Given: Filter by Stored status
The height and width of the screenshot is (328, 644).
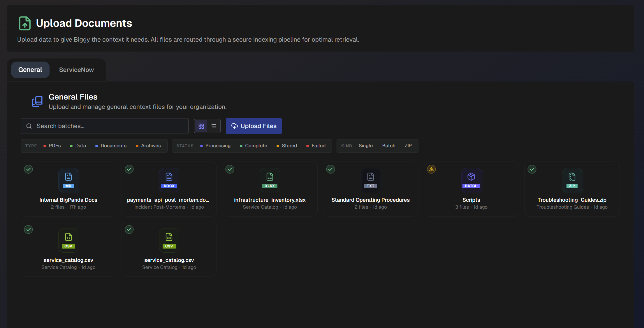Looking at the screenshot, I should click(x=287, y=146).
